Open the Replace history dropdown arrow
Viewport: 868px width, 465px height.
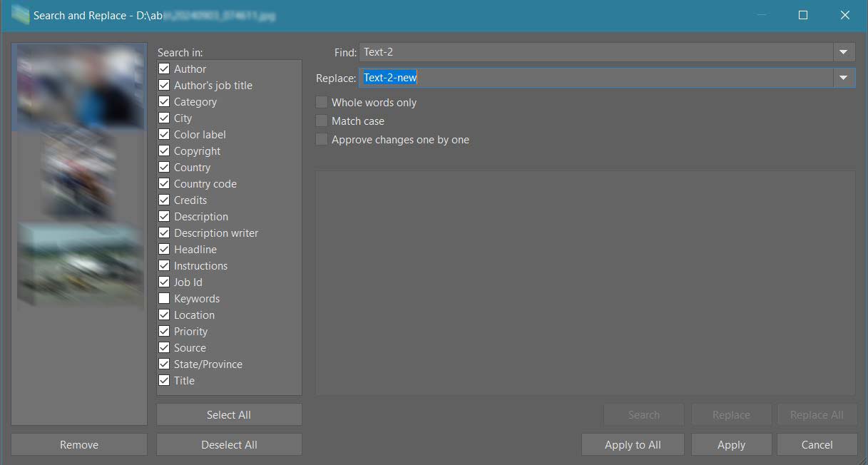coord(844,78)
